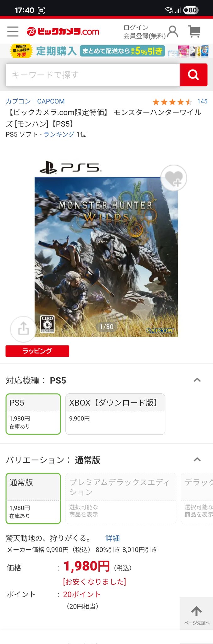The width and height of the screenshot is (213, 644).
Task: Open the ランキング link
Action: click(59, 134)
